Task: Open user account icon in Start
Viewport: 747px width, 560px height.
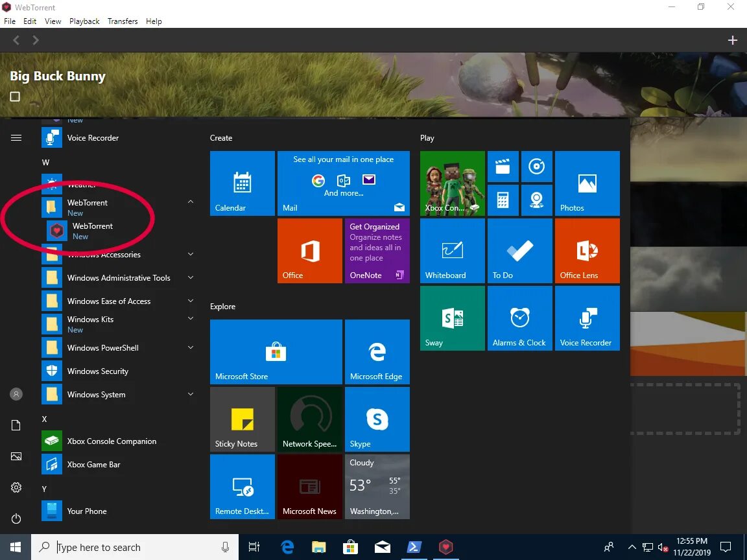Action: (16, 394)
